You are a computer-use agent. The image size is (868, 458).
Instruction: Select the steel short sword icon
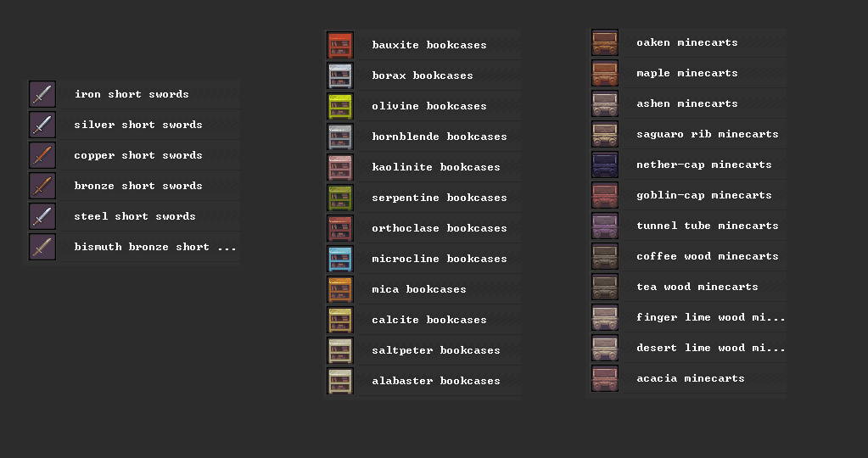point(42,215)
